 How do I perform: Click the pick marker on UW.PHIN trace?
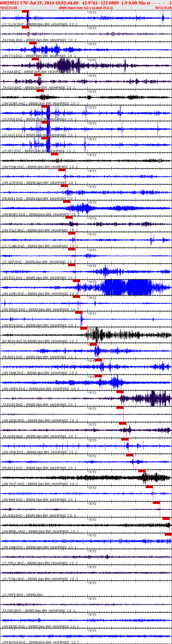(x=55, y=154)
